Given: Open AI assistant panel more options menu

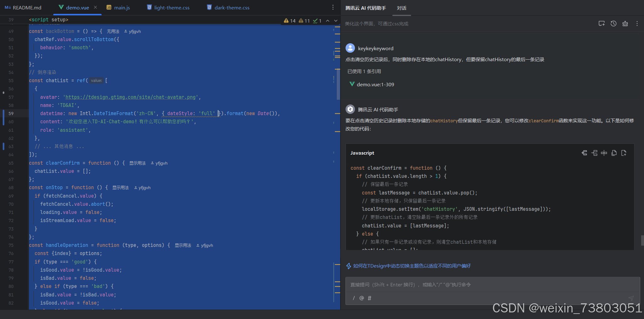Looking at the screenshot, I should pos(637,24).
